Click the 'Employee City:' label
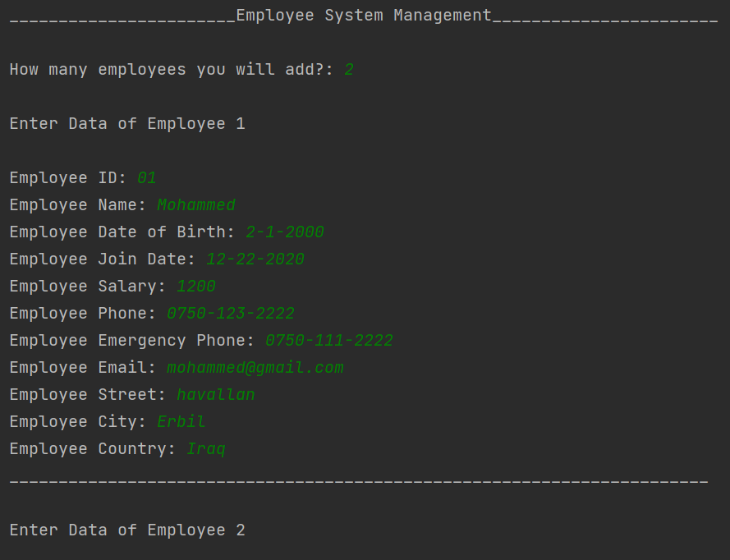This screenshot has height=560, width=730. click(78, 421)
